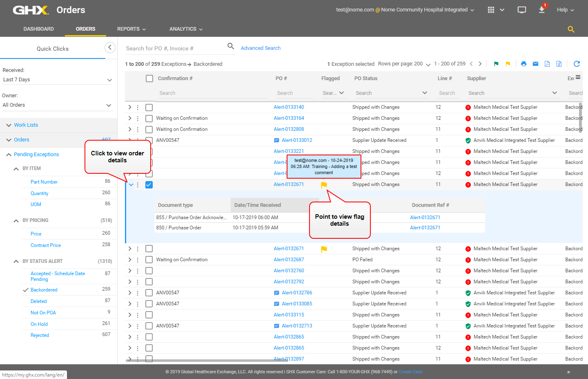Select checkbox for Alert-0132760 row
Screen dimensions: 588x379
149,271
